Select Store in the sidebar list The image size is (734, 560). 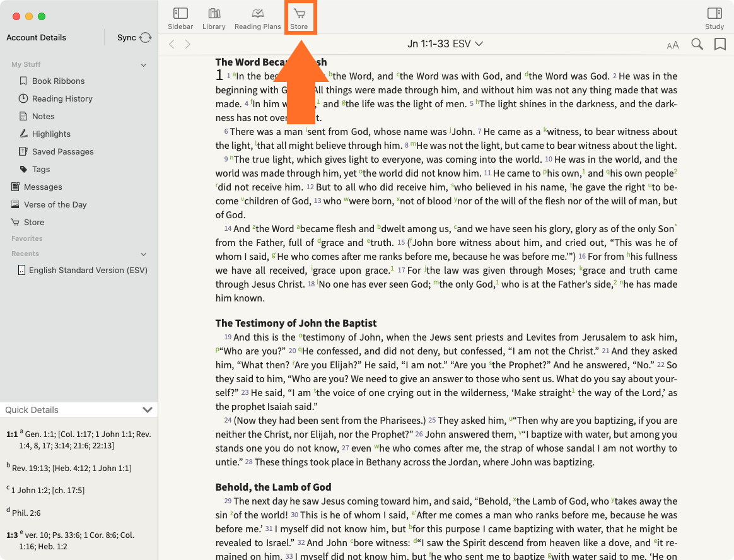33,223
